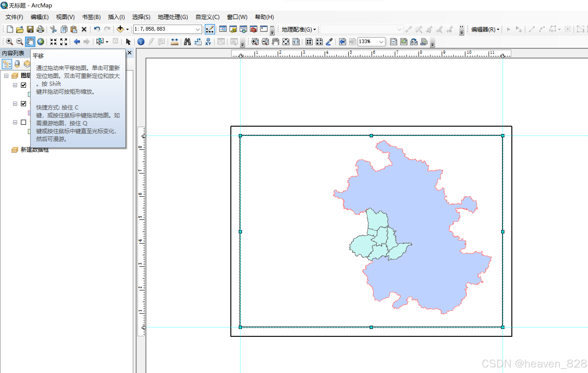588x373 pixels.
Task: Click the Go To XY tool
Action: pyautogui.click(x=208, y=42)
